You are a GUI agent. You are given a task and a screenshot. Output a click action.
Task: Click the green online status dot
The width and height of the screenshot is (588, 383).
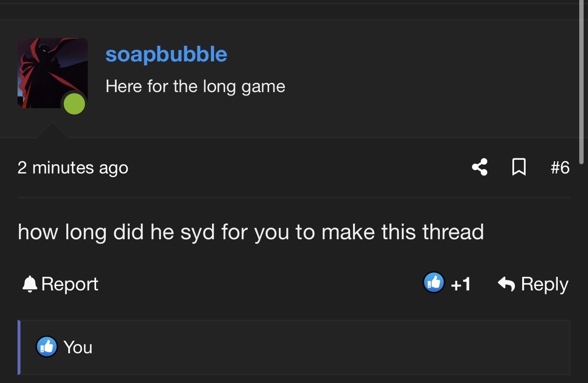(74, 104)
